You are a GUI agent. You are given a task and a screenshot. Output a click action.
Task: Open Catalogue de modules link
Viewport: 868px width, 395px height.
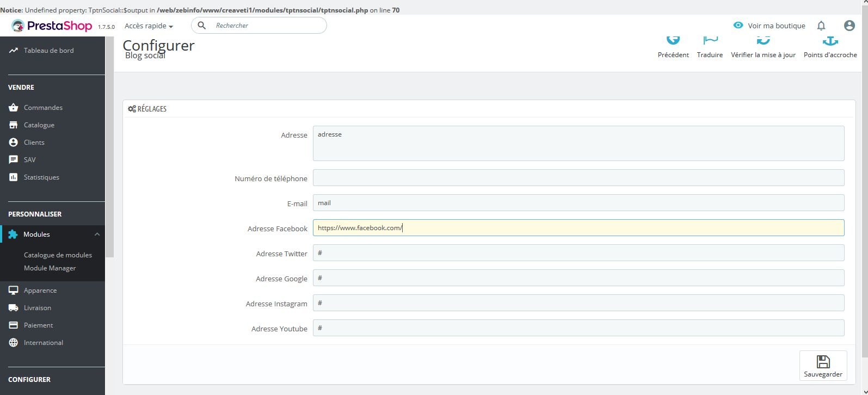point(58,255)
